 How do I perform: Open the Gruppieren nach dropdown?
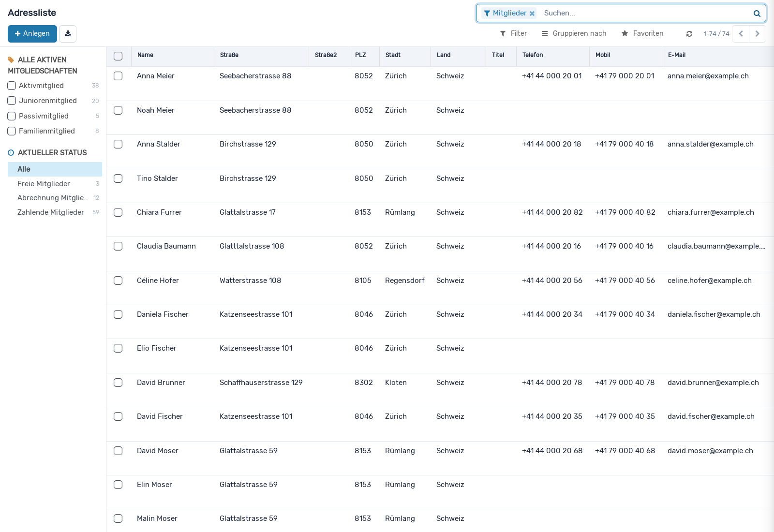point(574,33)
